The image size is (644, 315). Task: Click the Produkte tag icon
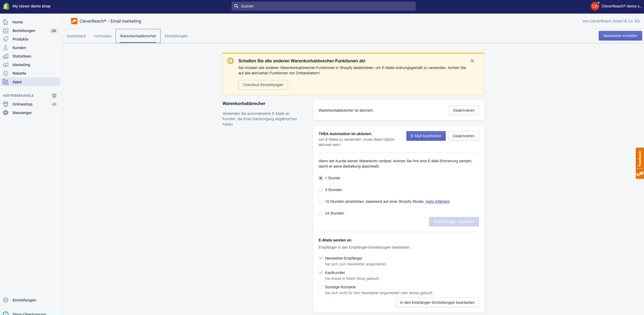click(x=6, y=39)
